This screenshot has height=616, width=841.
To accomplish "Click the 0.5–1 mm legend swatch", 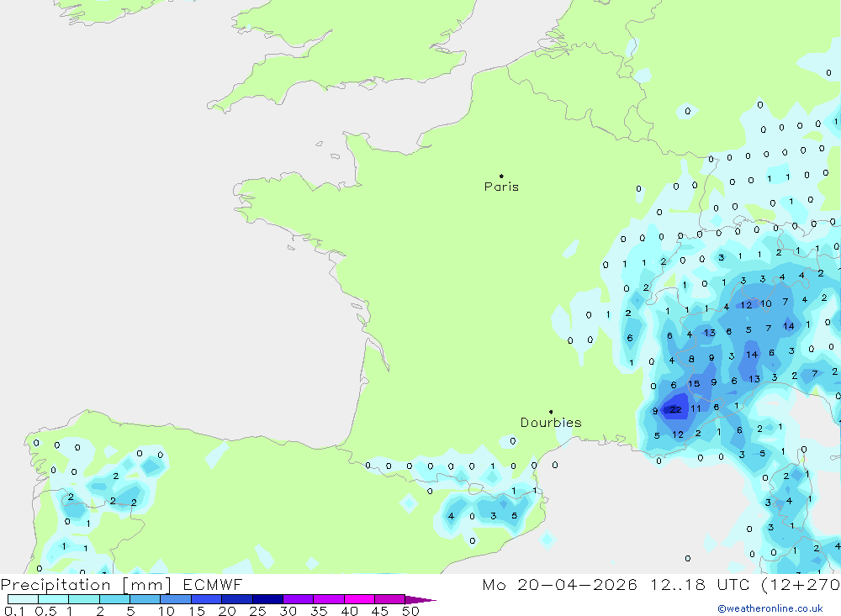I will pyautogui.click(x=54, y=599).
